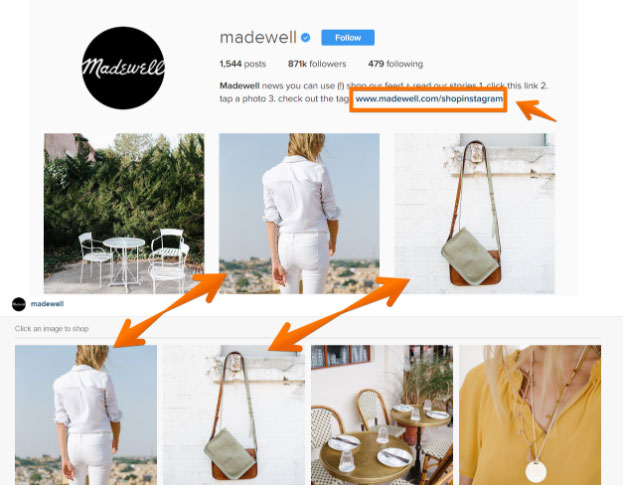Shop the woman in white shirt image
The image size is (627, 485).
(x=86, y=415)
